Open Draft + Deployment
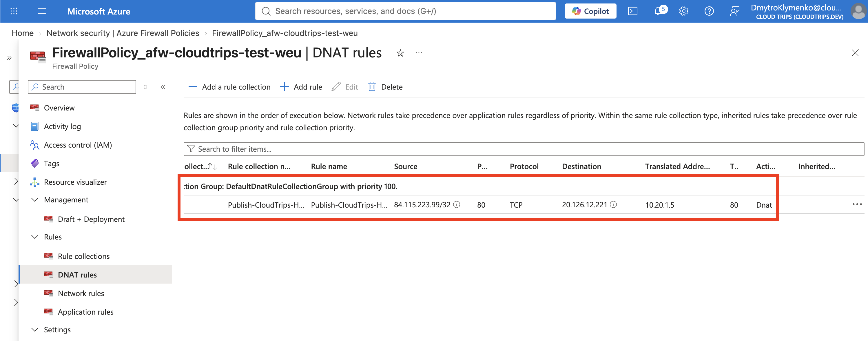Screen dimensions: 868x341 point(91,219)
